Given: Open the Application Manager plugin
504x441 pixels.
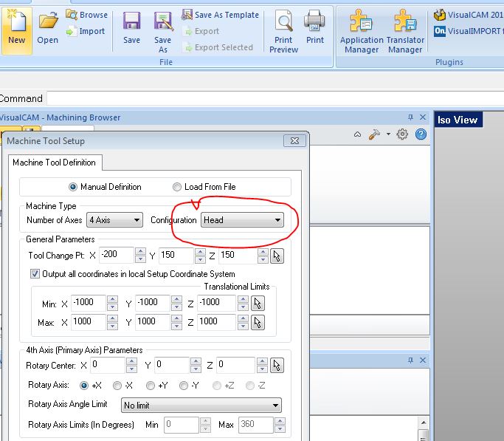Looking at the screenshot, I should tap(362, 31).
